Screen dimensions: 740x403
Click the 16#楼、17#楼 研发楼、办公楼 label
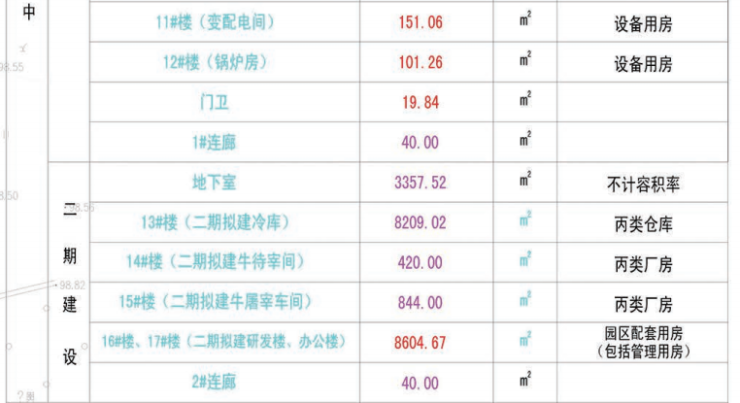click(x=223, y=342)
